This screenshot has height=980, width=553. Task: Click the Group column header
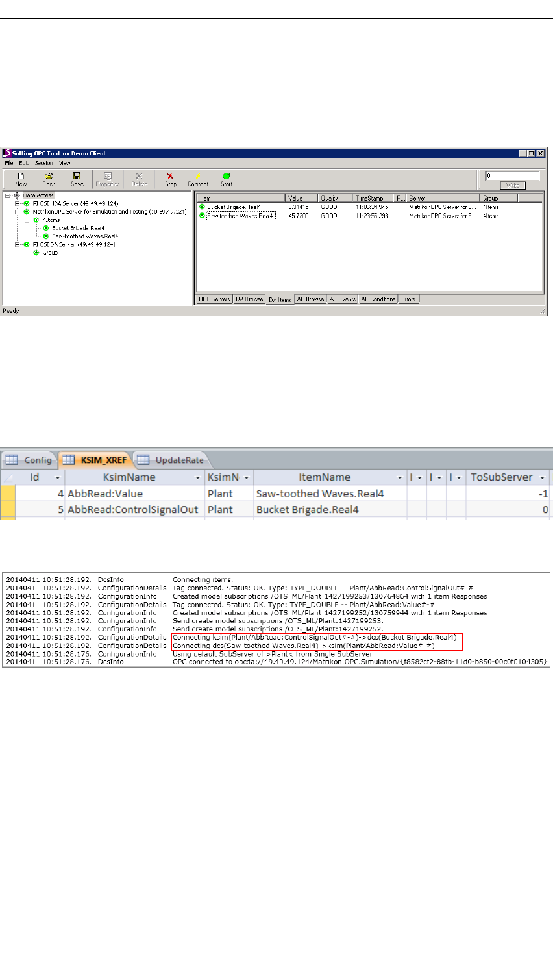tap(498, 198)
